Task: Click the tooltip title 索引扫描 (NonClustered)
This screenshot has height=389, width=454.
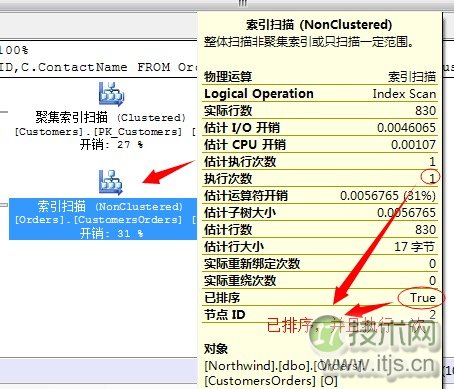Action: click(x=319, y=25)
